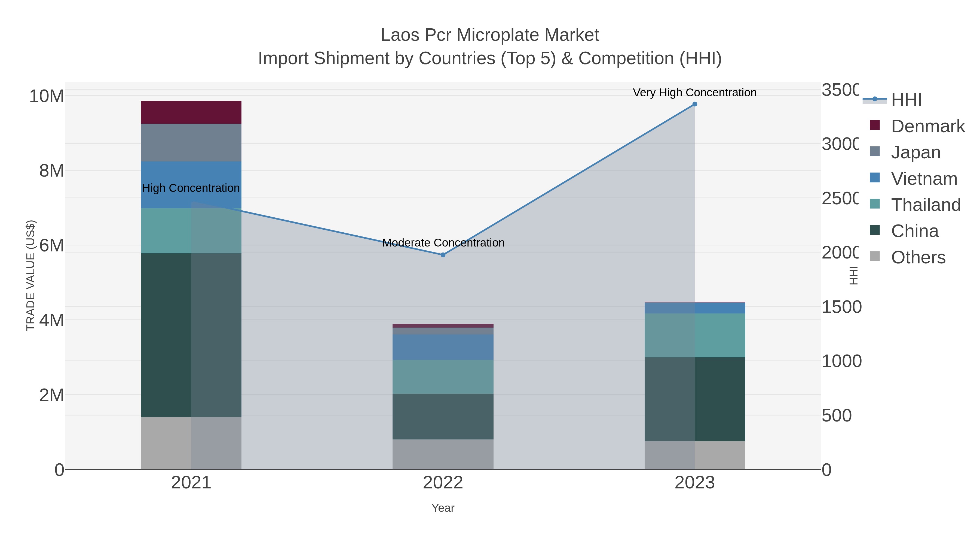Toggle the Thailand series legend entry
This screenshot has height=551, width=980.
(x=915, y=205)
